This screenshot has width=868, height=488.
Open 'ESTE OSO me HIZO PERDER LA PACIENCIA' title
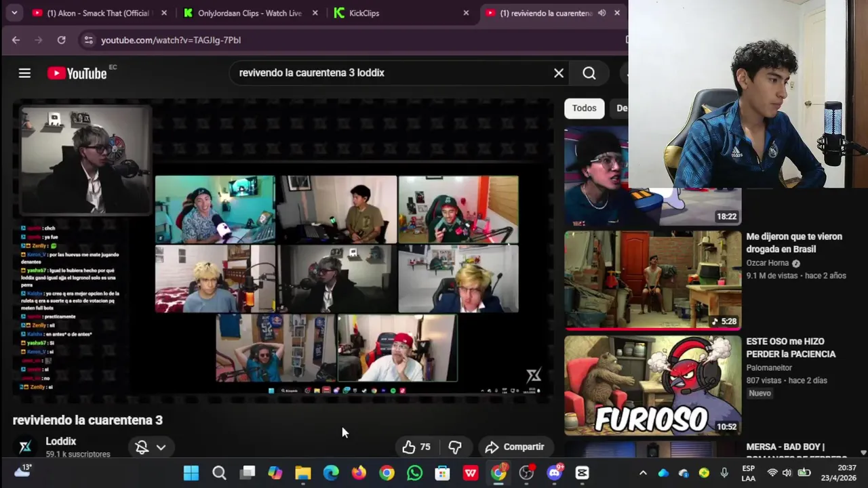coord(791,348)
